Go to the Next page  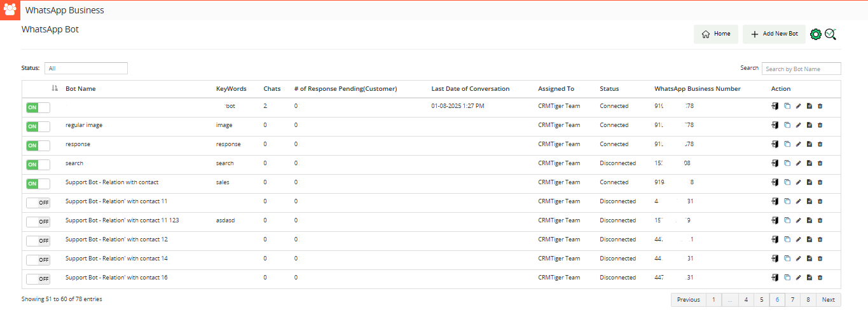coord(828,300)
